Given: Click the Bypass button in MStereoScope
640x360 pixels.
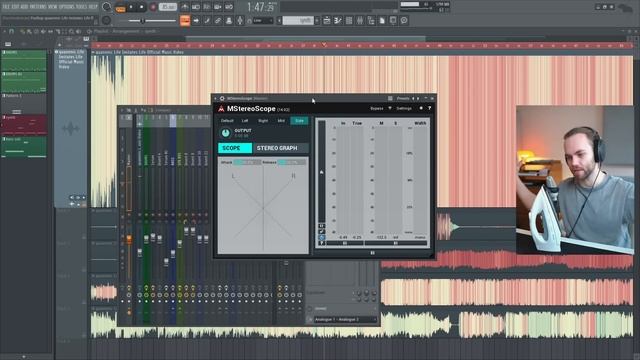Looking at the screenshot, I should pos(377,109).
